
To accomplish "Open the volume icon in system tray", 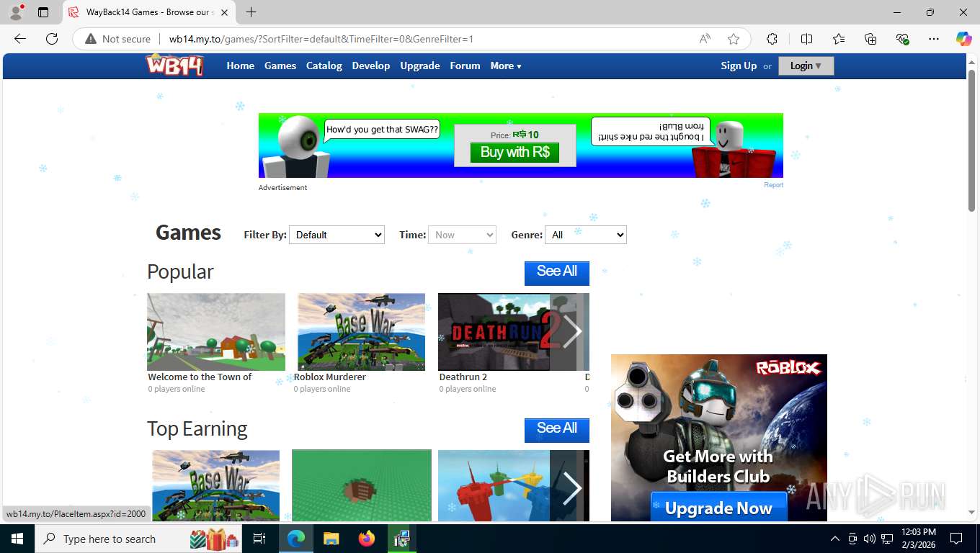I will (869, 539).
